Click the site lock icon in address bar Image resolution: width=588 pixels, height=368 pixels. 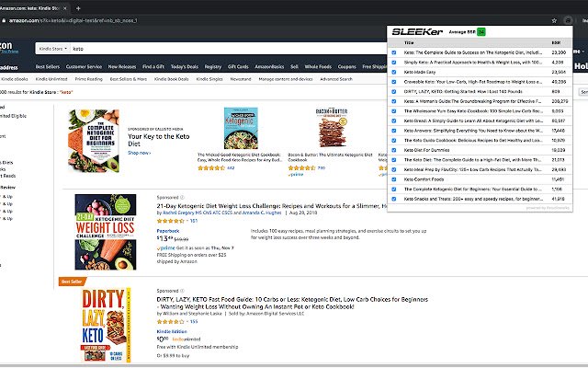[x=4, y=20]
